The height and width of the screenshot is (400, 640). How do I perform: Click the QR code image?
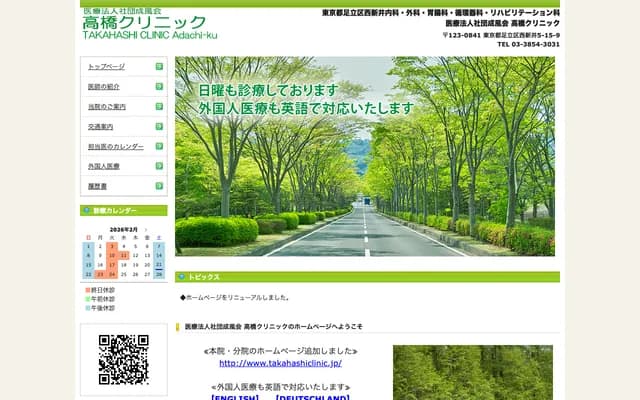click(x=123, y=359)
